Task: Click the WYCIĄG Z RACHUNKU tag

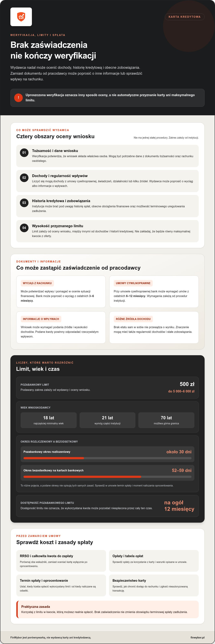Action: 37,283
